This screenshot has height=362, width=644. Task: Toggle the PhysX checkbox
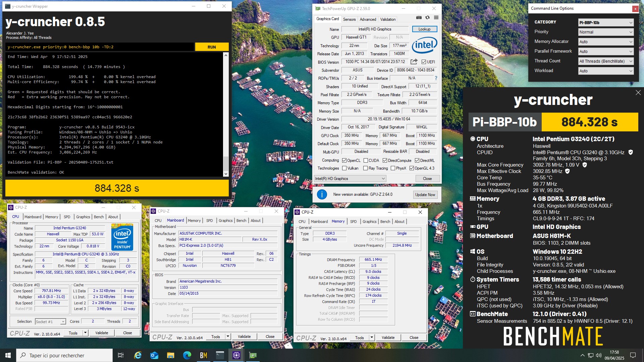pyautogui.click(x=393, y=168)
